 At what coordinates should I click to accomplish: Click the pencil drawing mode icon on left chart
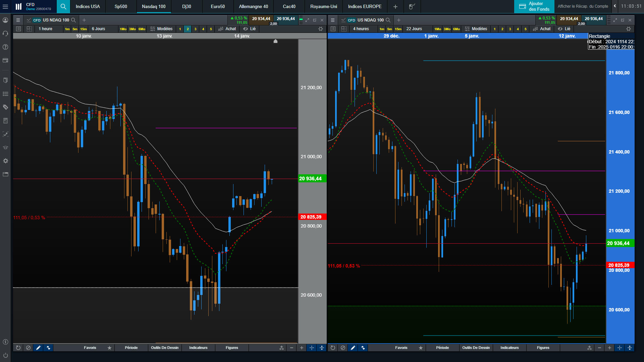pos(38,348)
